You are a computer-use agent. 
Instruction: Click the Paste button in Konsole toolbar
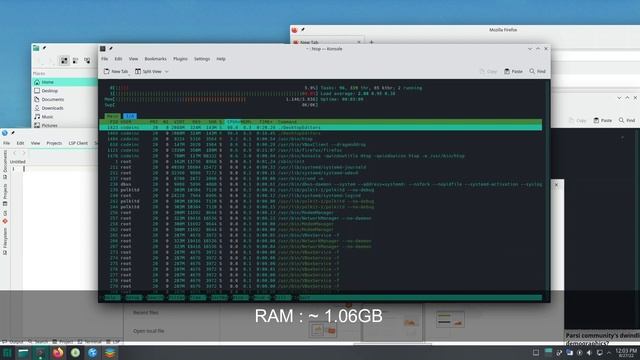(513, 71)
